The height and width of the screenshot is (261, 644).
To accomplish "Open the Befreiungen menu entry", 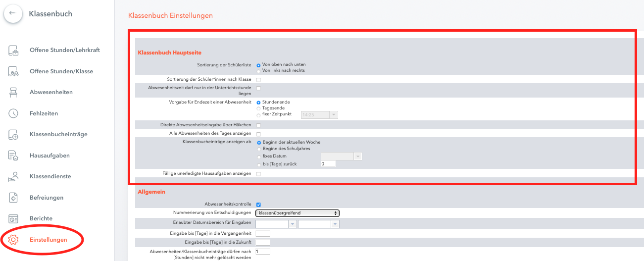I will click(x=47, y=198).
